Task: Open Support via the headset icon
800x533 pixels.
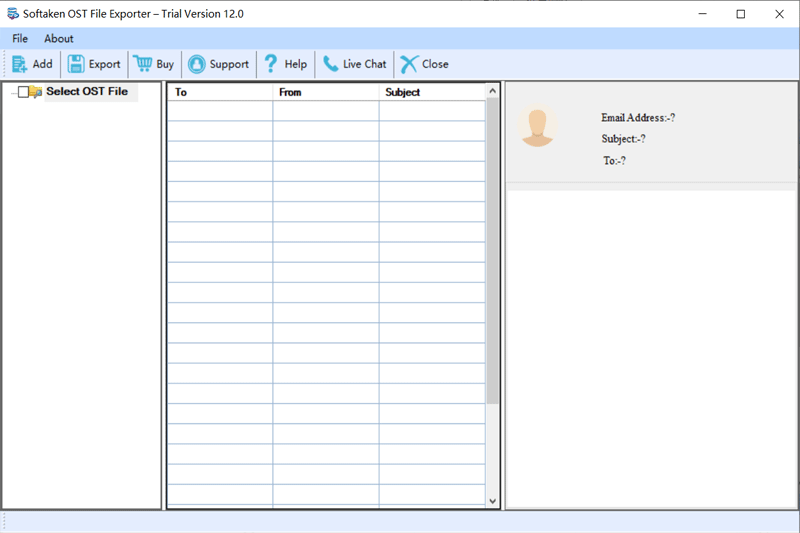Action: 197,64
